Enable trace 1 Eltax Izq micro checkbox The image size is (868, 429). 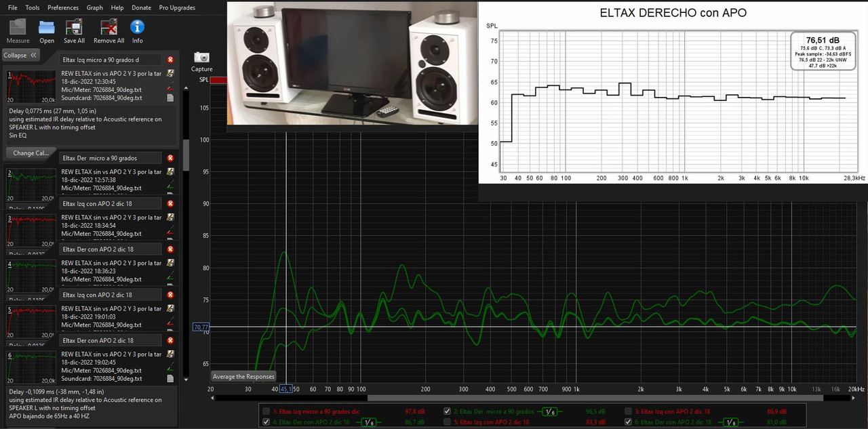pos(266,411)
